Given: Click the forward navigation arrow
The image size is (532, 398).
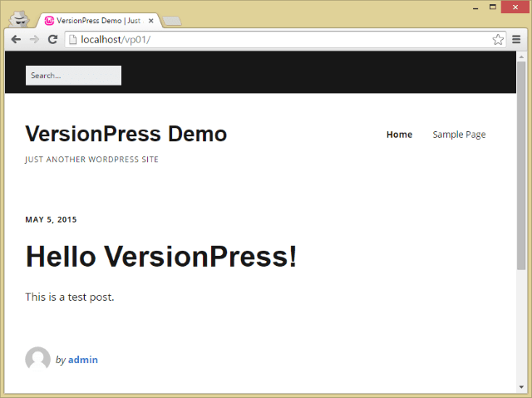Looking at the screenshot, I should (x=34, y=40).
